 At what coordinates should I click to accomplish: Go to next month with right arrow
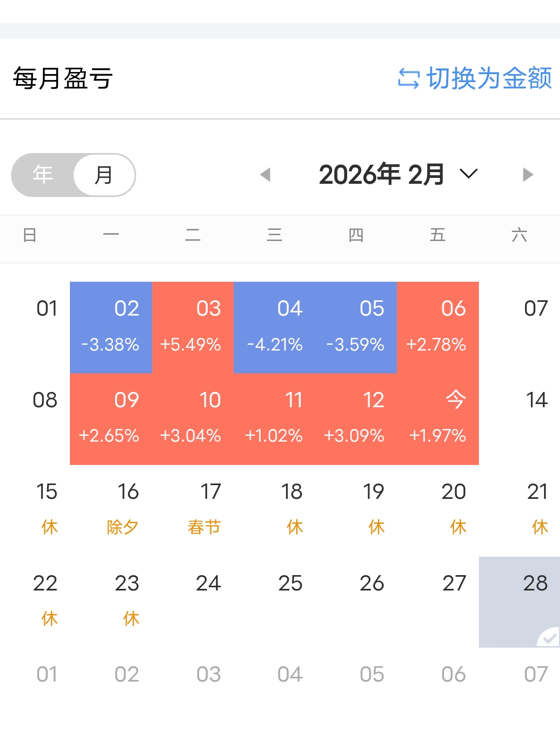[x=528, y=175]
